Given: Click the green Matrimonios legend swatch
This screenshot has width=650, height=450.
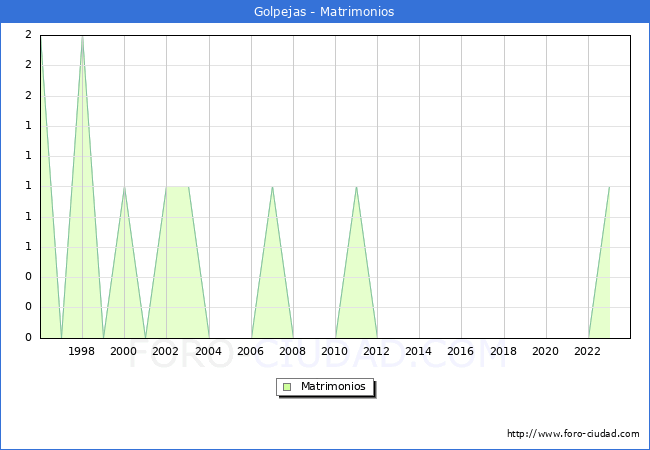Looking at the screenshot, I should click(x=287, y=387).
